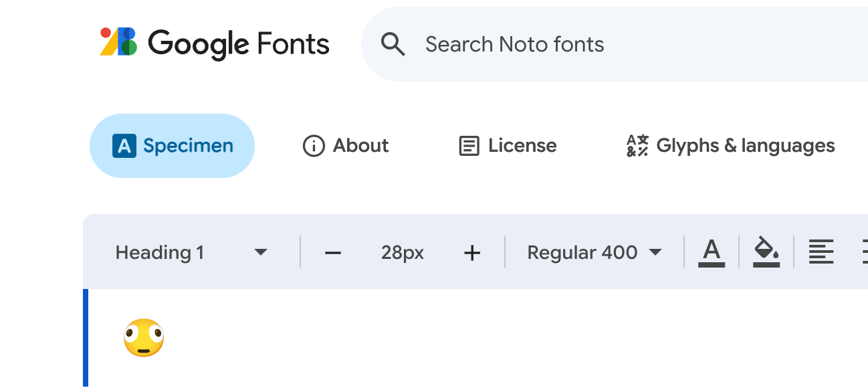Click the A icon in the Specimen tab
Viewport: 868px width, 392px height.
point(124,146)
